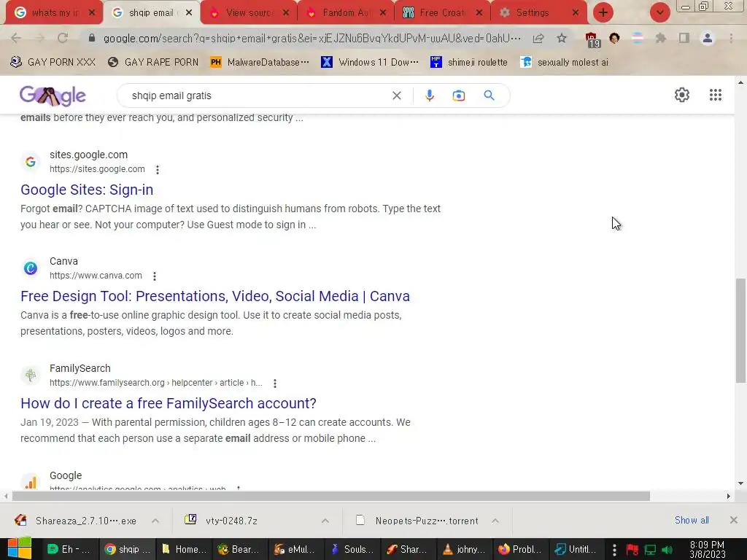Switch to the Settings tab
The height and width of the screenshot is (560, 747).
[x=538, y=13]
